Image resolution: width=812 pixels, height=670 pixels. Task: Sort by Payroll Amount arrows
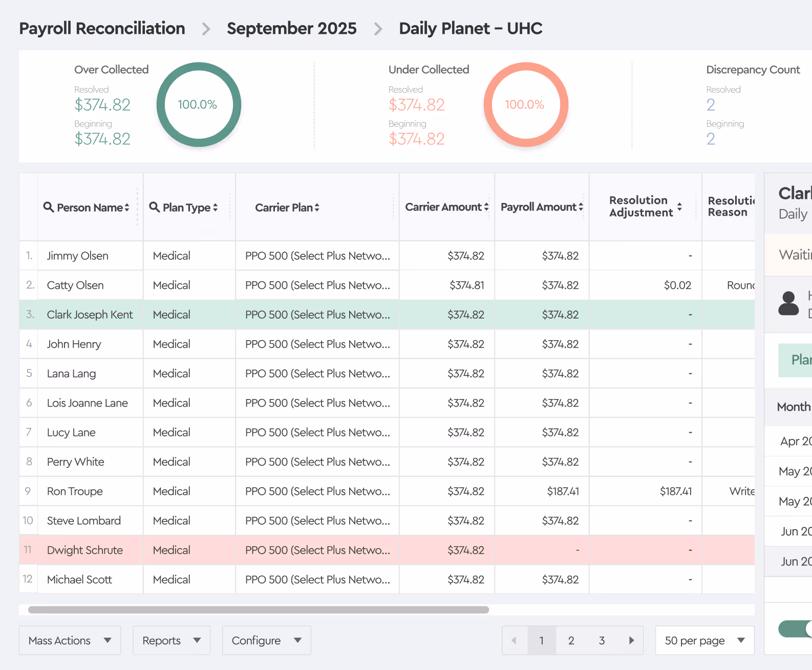click(x=581, y=207)
